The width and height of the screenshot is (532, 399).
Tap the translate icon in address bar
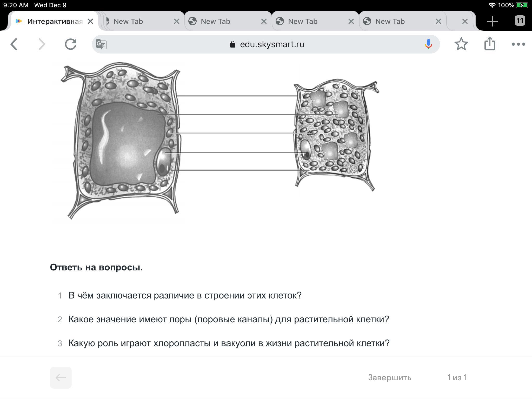click(x=101, y=44)
